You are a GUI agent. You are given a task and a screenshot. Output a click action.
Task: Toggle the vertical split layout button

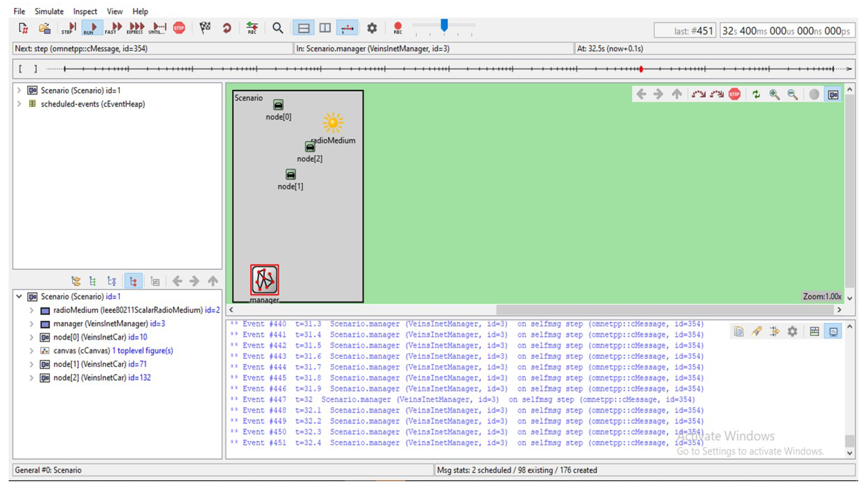325,28
